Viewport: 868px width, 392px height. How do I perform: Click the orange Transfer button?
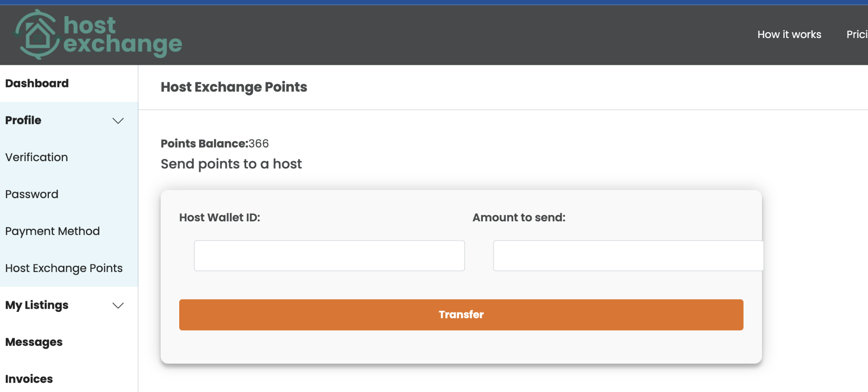click(x=461, y=315)
